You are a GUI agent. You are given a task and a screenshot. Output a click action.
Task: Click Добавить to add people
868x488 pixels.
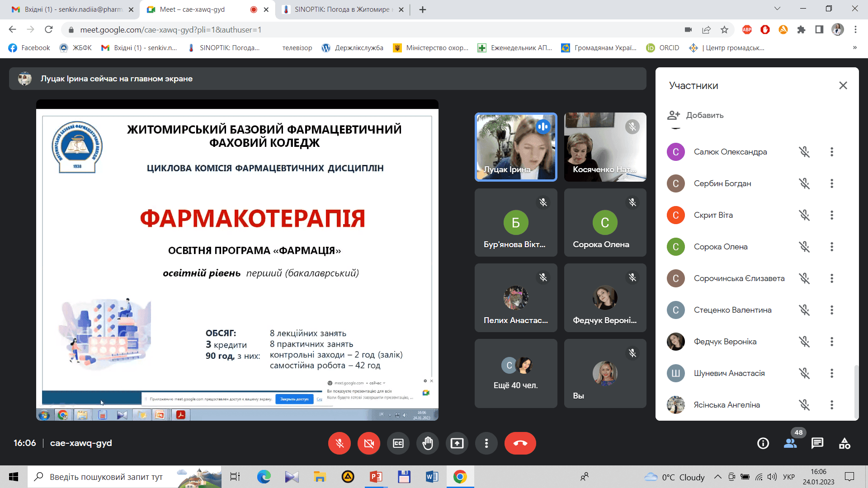(696, 115)
